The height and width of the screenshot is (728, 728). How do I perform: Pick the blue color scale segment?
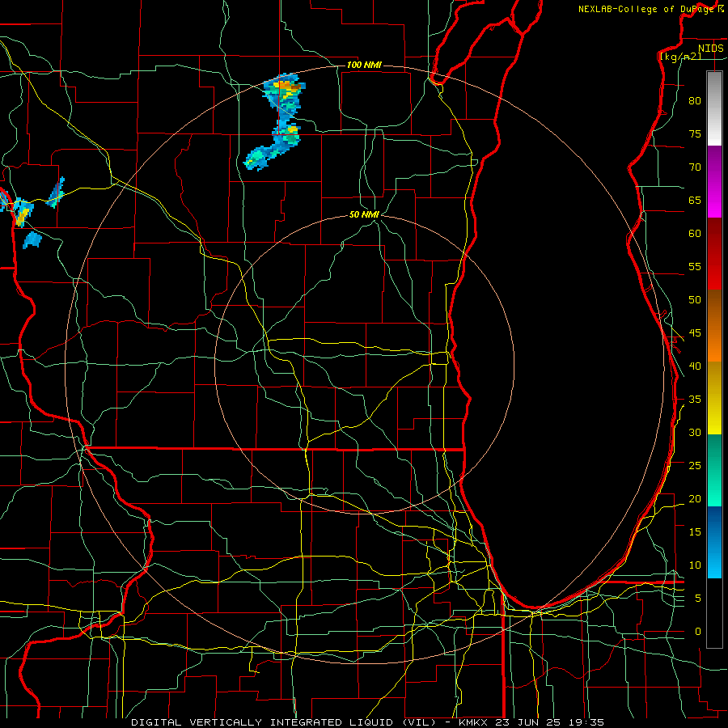pos(714,542)
